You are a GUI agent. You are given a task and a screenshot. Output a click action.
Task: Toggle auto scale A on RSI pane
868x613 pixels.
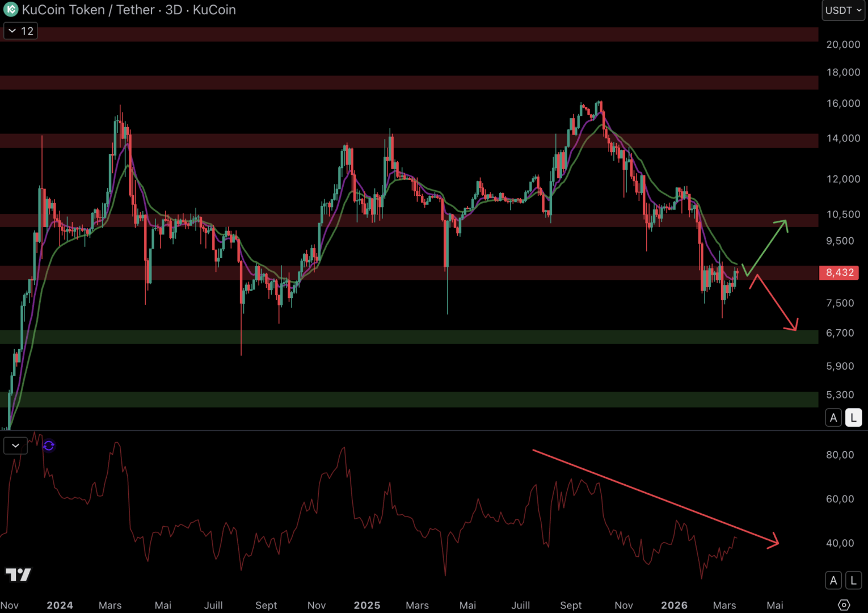tap(833, 580)
